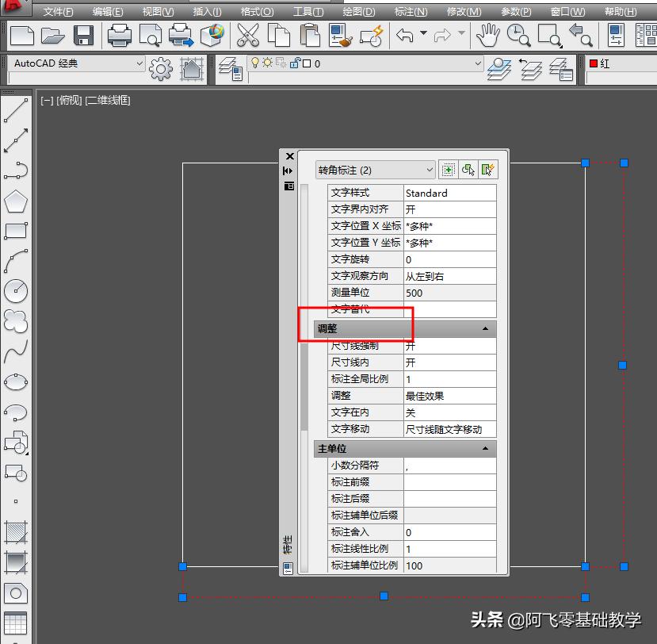Viewport: 657px width, 644px height.
Task: Click the red color swatch in the toolbar
Action: (593, 63)
